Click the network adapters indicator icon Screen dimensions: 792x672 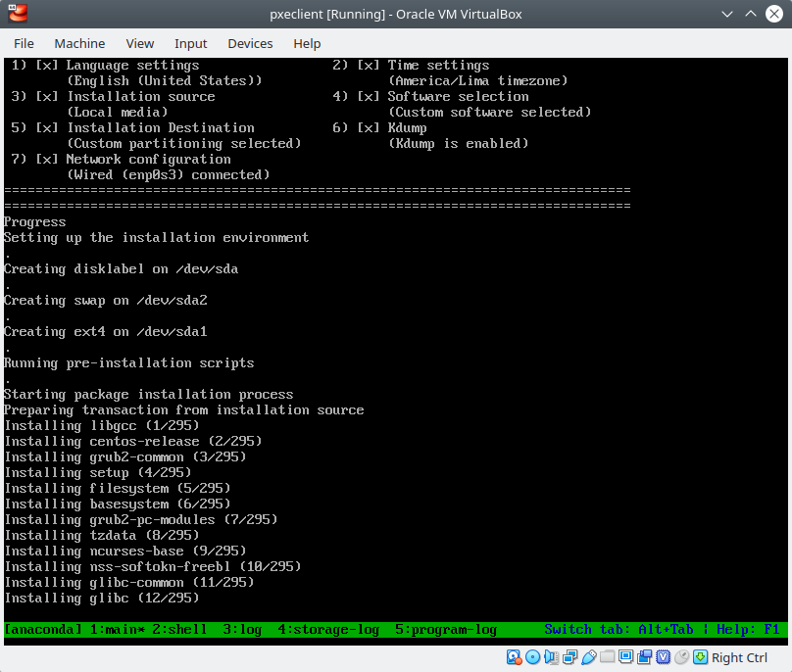(x=569, y=657)
